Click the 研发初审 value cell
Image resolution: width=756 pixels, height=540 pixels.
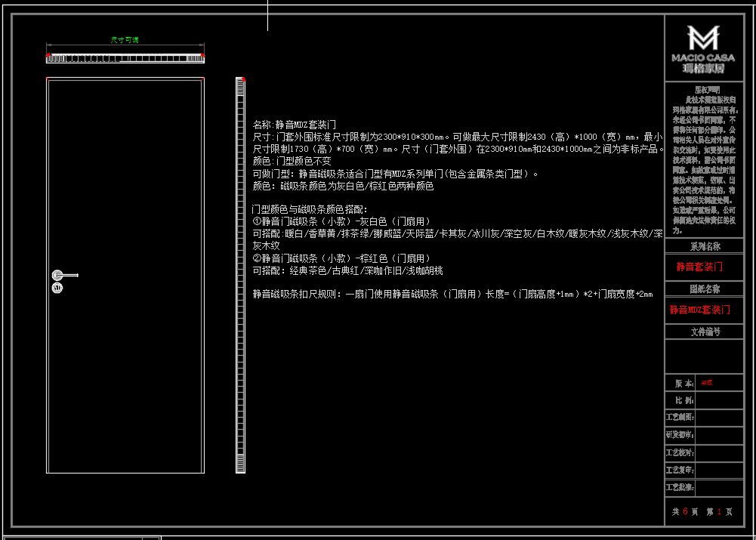click(x=718, y=434)
